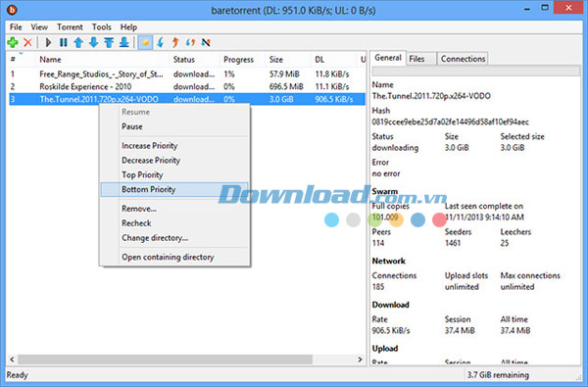Click the pause toolbar icon
Screen dimensions: 588x387
64,42
